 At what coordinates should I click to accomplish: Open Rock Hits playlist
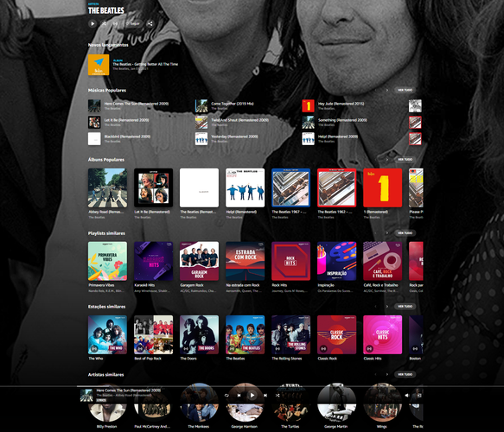tap(290, 261)
